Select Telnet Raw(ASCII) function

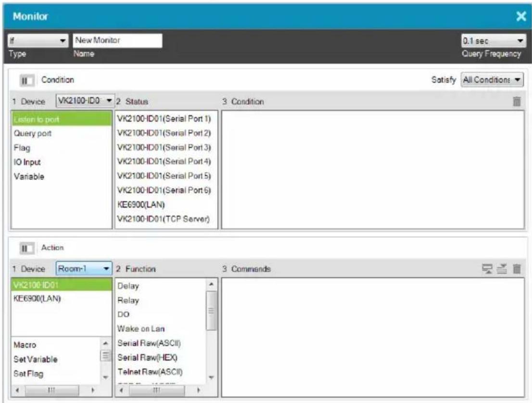tap(161, 372)
